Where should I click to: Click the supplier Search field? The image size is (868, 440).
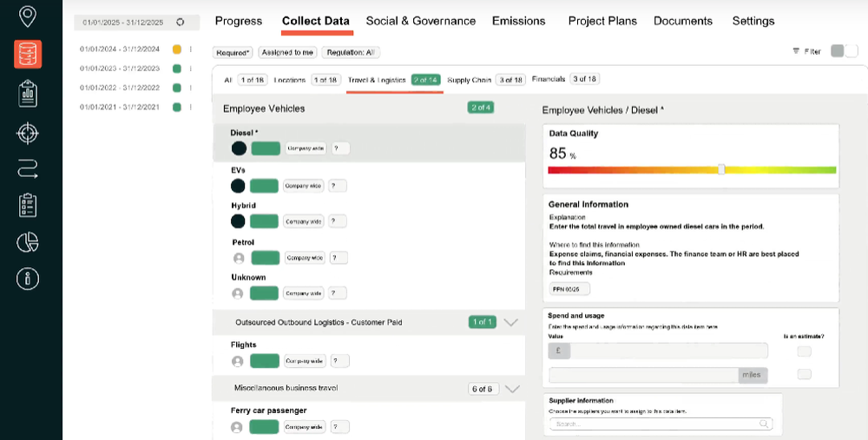tap(661, 424)
